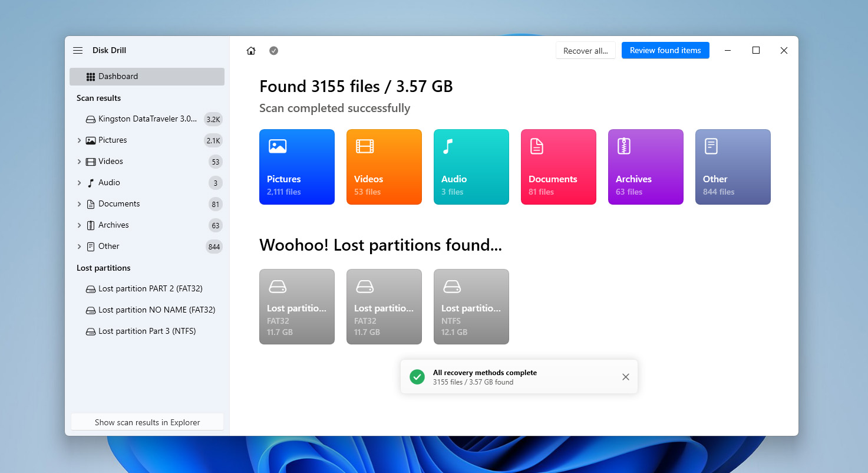Expand the Documents tree item
Screen dimensions: 868x473
click(80, 204)
